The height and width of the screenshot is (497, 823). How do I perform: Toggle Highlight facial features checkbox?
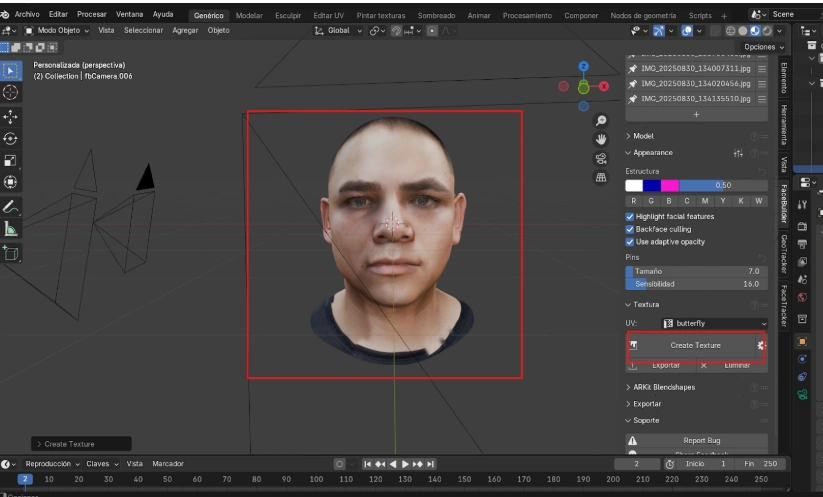[630, 216]
